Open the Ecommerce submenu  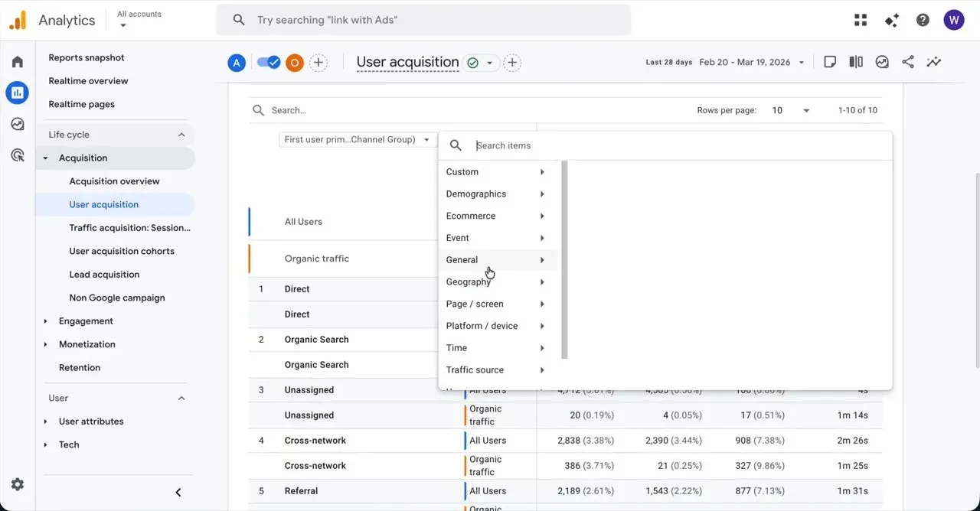pos(498,216)
